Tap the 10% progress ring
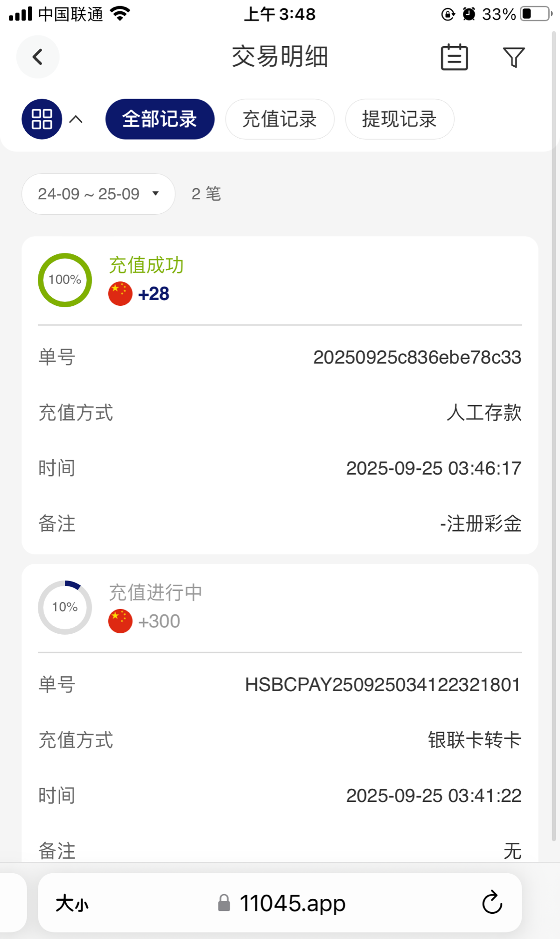This screenshot has width=560, height=939. (x=65, y=607)
